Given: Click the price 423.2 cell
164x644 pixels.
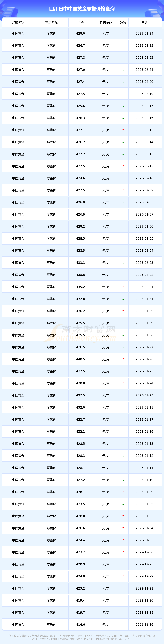Looking at the screenshot, I should click(x=80, y=588).
